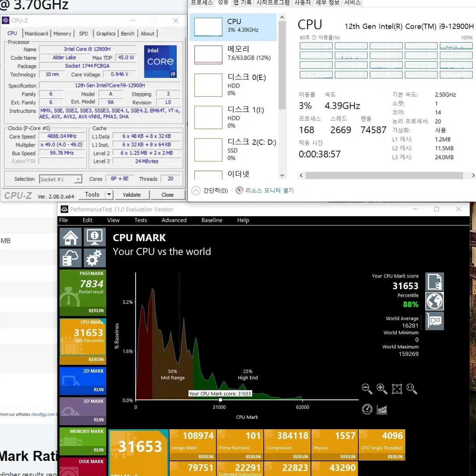Select the CPU item in Task Manager sidebar
Image resolution: width=476 pixels, height=476 pixels.
click(x=233, y=27)
